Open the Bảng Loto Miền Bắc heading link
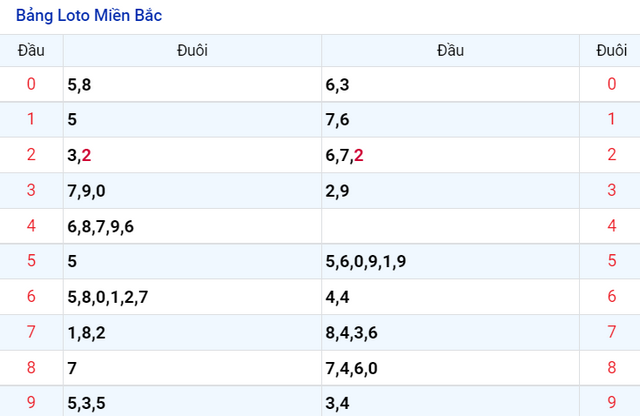This screenshot has height=416, width=640. [x=89, y=16]
